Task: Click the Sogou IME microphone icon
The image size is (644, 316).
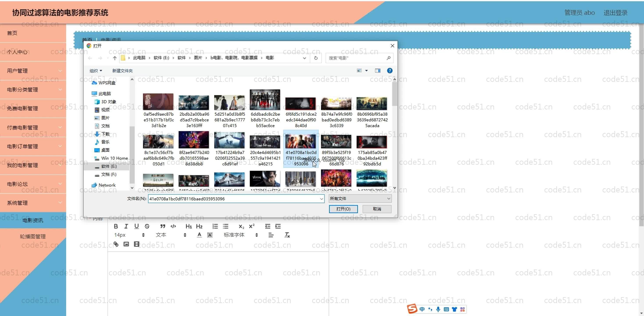Action: (x=438, y=309)
